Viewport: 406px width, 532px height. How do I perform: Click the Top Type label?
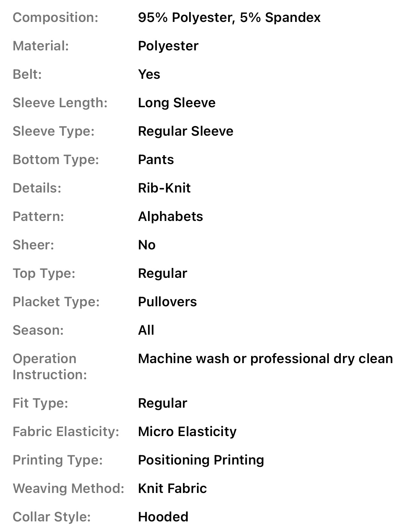pyautogui.click(x=44, y=273)
